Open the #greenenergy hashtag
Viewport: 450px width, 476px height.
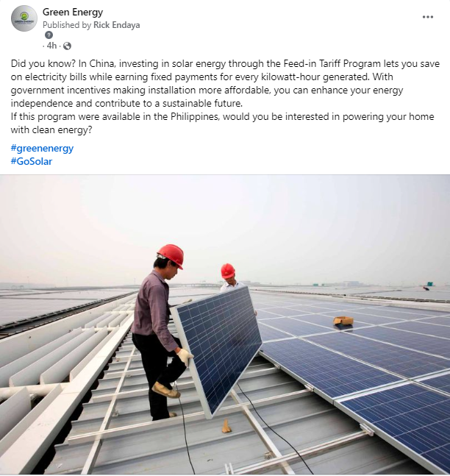pyautogui.click(x=42, y=148)
